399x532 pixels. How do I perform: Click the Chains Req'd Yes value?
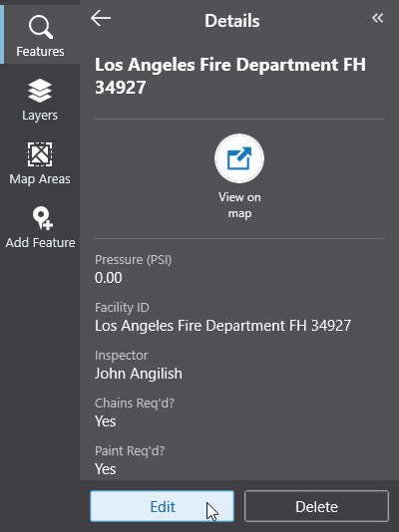[106, 421]
